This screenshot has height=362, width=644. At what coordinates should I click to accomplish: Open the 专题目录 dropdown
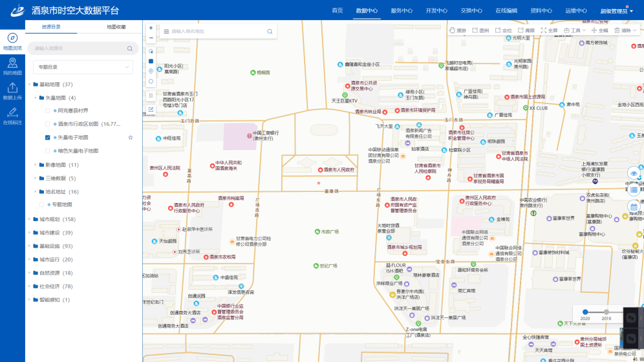click(x=83, y=67)
